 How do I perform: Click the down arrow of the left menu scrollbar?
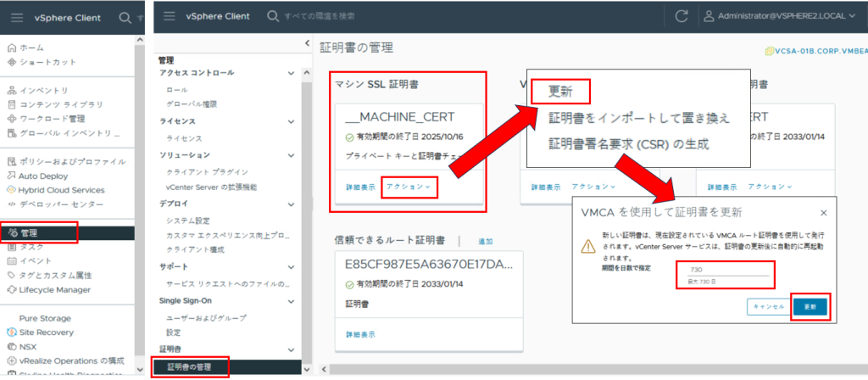pos(139,369)
